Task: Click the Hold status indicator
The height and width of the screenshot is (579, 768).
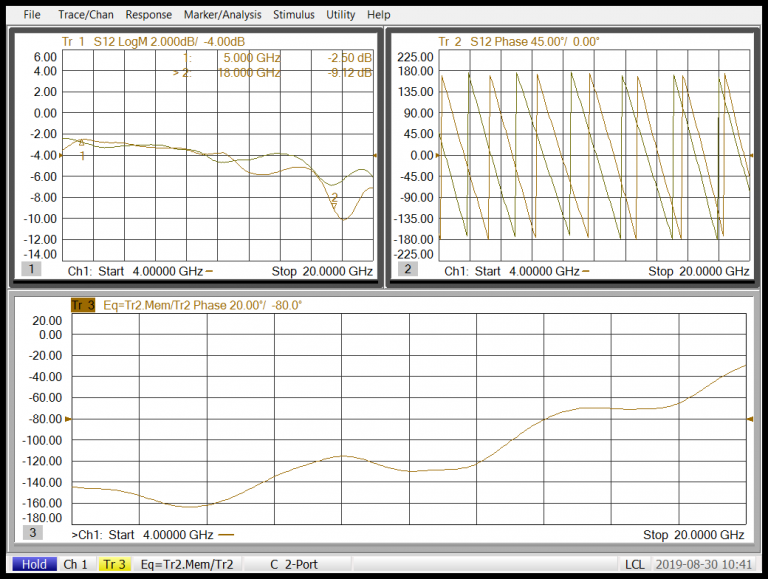Action: [x=34, y=564]
